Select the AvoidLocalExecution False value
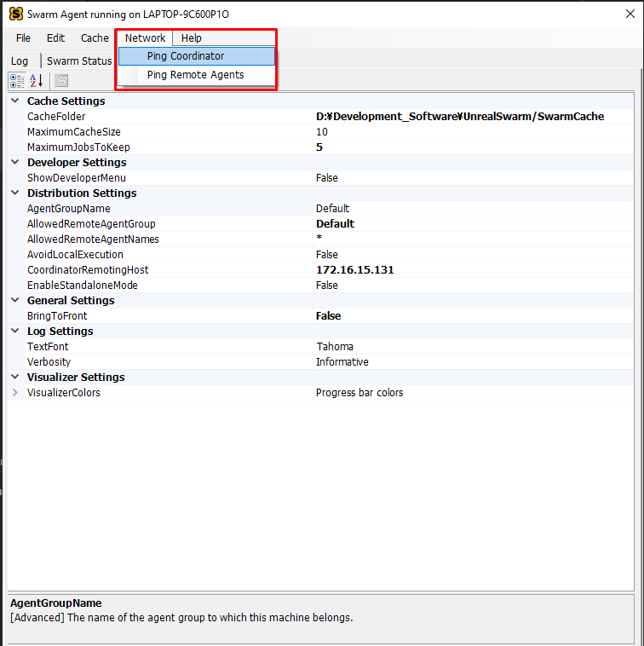644x646 pixels. pos(327,255)
